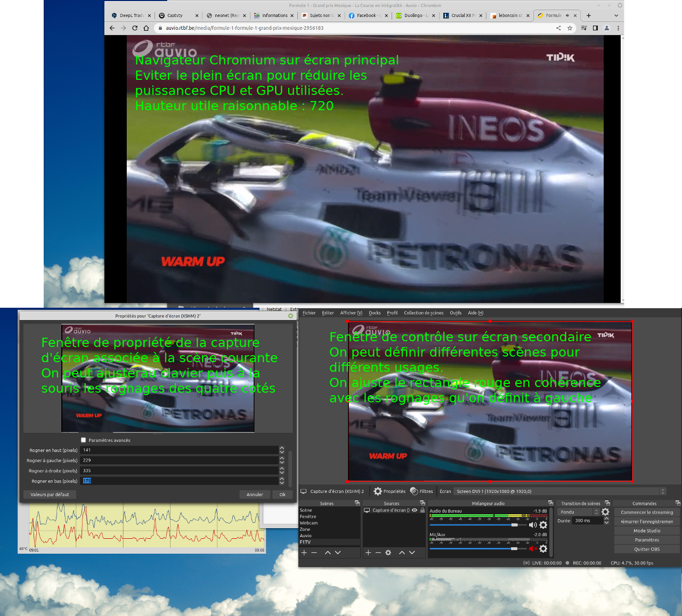Image resolution: width=682 pixels, height=616 pixels.
Task: Move selected scene down in OBS
Action: click(338, 553)
